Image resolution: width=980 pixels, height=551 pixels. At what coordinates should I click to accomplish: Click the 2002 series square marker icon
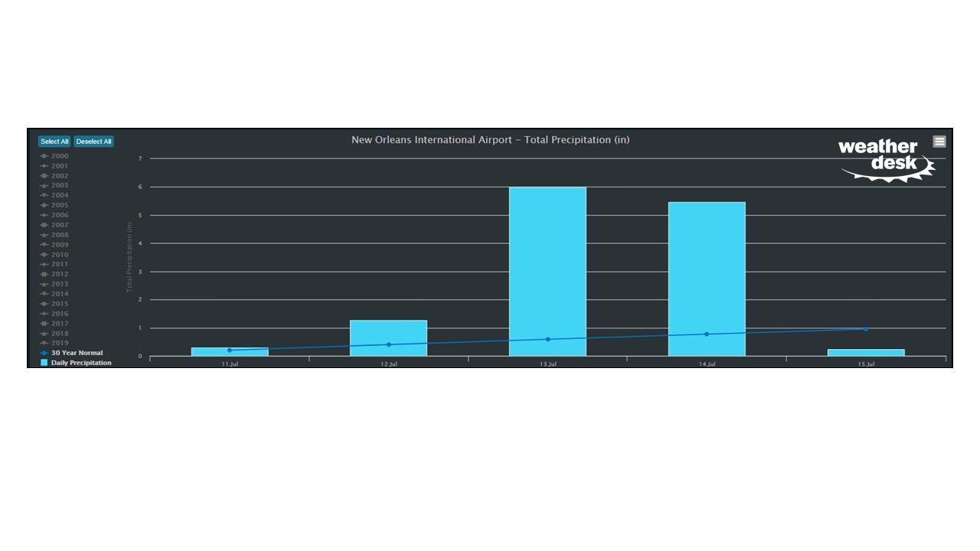click(44, 176)
